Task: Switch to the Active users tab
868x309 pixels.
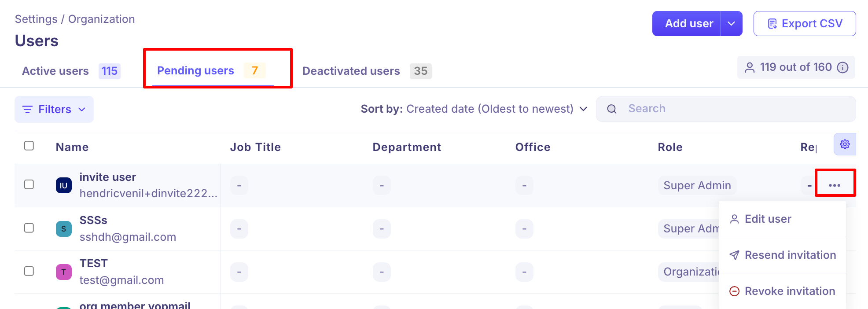Action: tap(70, 71)
